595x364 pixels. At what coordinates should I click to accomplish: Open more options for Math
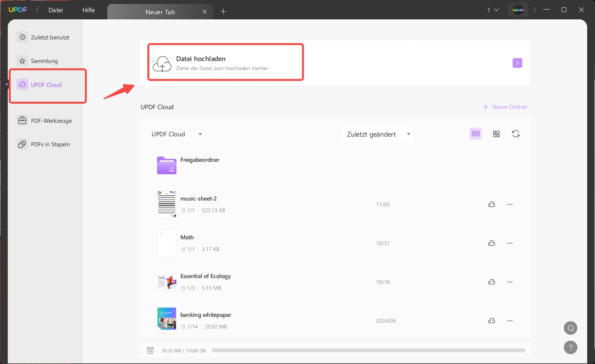point(510,243)
